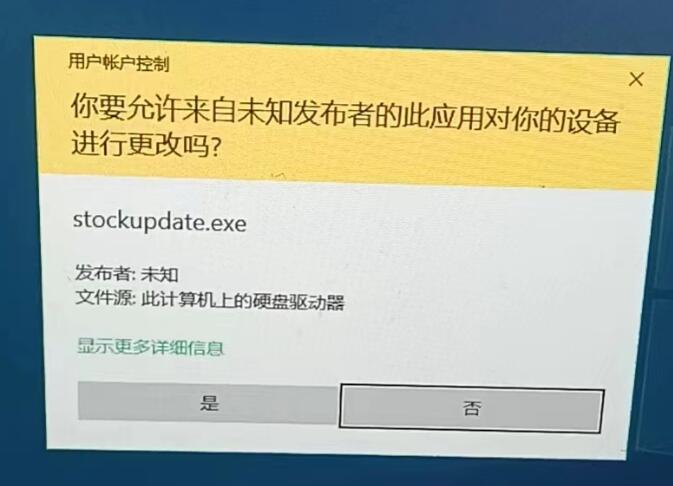Viewport: 673px width, 486px height.
Task: Click the 文件源 label
Action: tap(106, 298)
